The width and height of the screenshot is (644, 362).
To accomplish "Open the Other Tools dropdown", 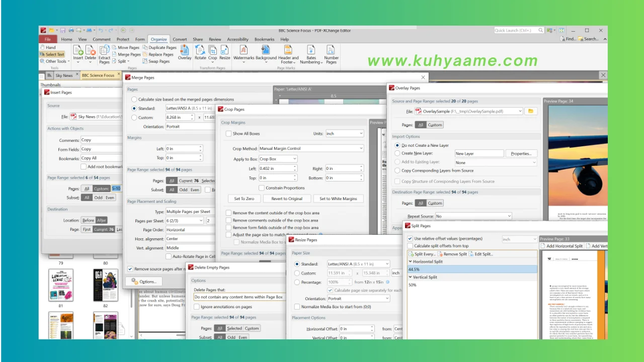I will pyautogui.click(x=56, y=61).
